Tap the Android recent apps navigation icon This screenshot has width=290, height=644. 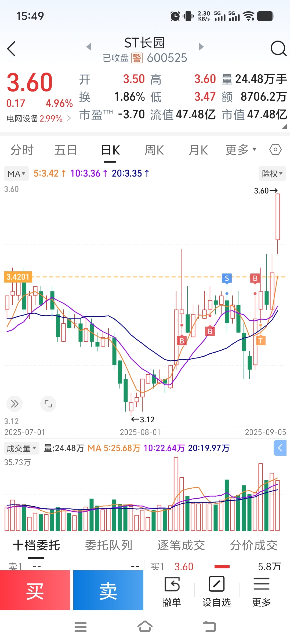tap(81, 627)
